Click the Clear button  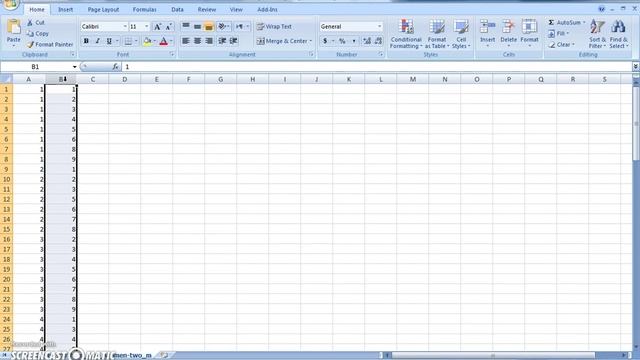[x=561, y=44]
